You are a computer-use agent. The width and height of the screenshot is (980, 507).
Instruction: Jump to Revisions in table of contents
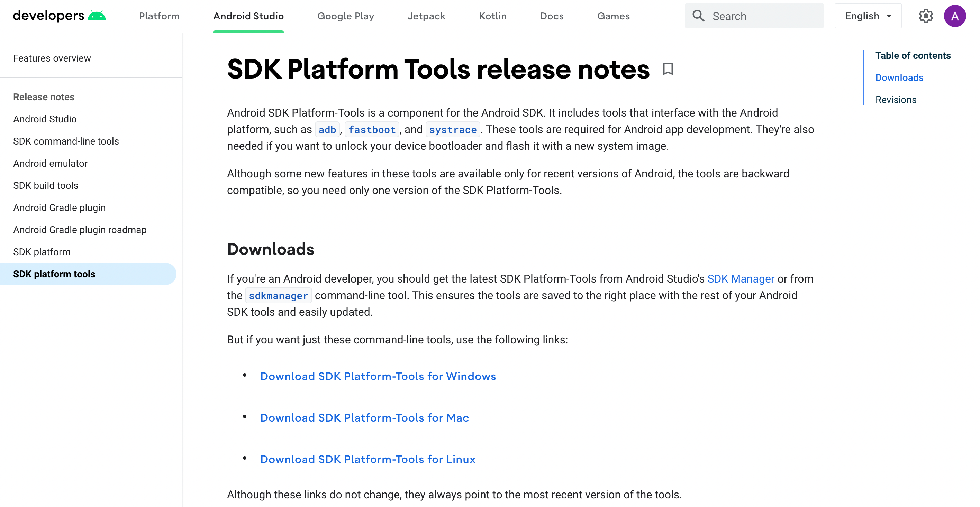tap(896, 100)
